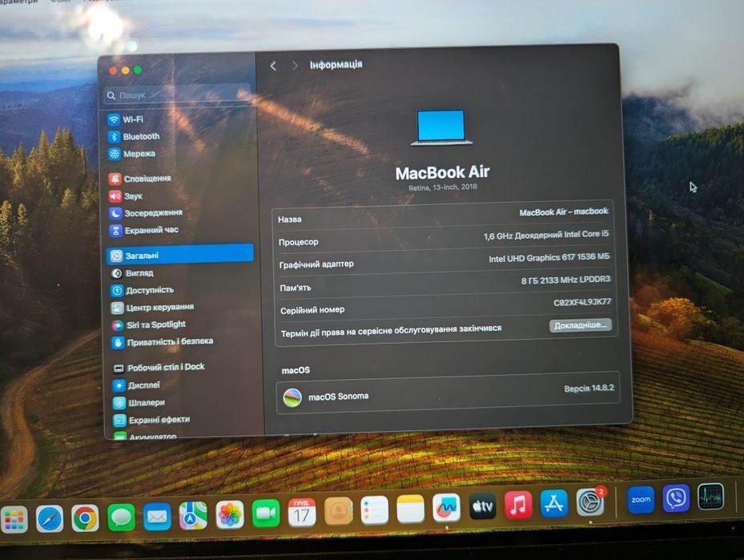744x560 pixels.
Task: Open Safari from the Dock
Action: click(x=50, y=518)
